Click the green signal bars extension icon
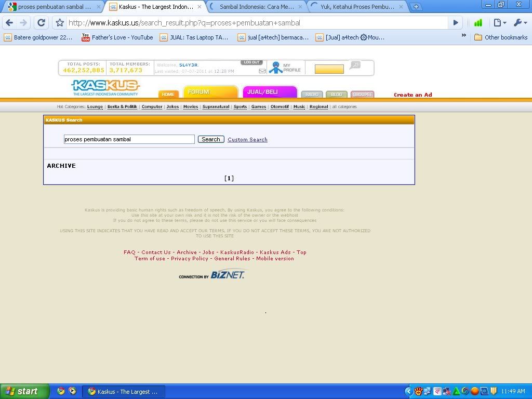Viewport: 532px width, 399px height. [x=478, y=23]
